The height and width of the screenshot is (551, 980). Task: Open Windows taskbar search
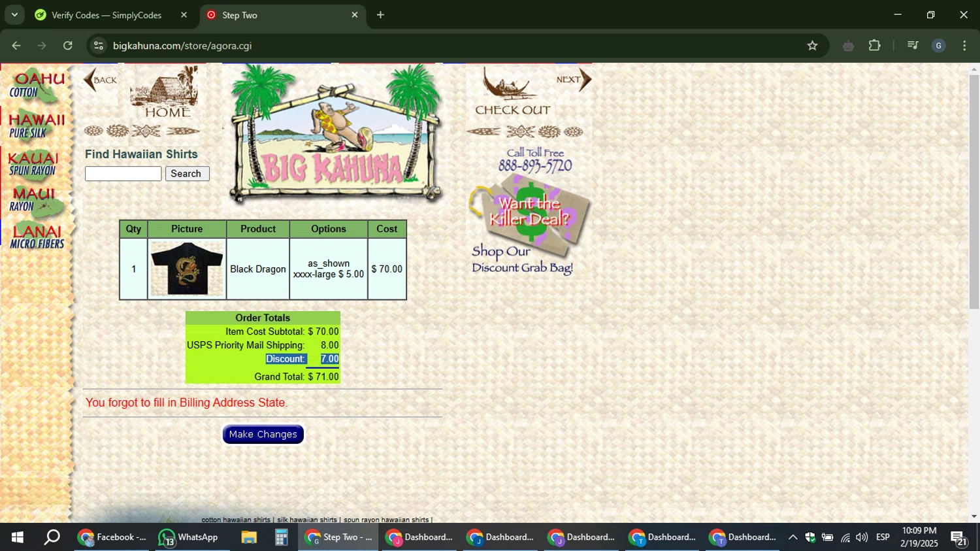click(52, 537)
